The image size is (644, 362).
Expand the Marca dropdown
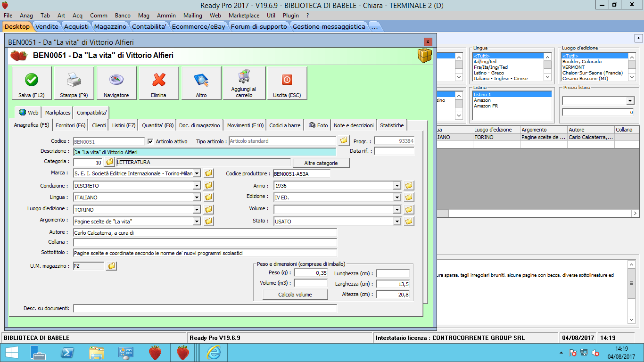[x=197, y=173]
